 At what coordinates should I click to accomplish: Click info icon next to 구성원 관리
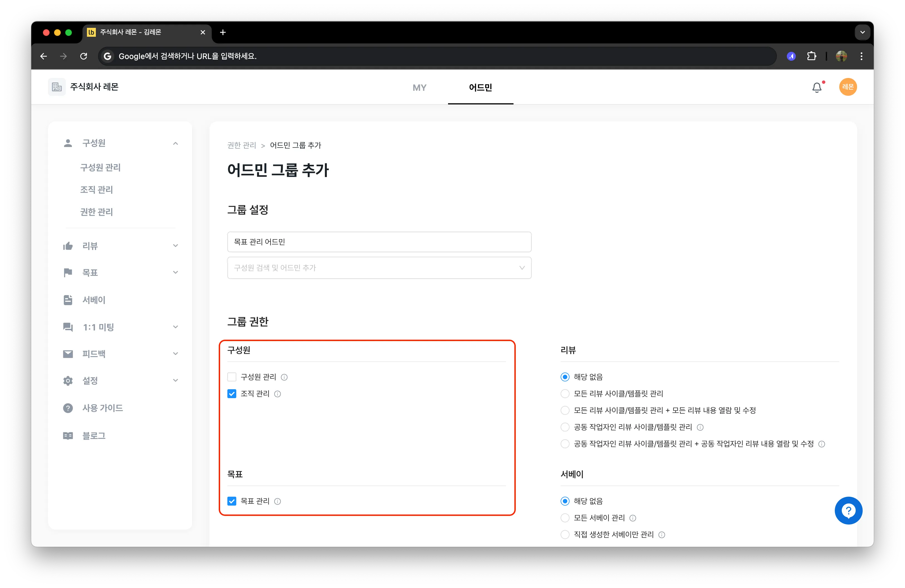click(x=284, y=377)
